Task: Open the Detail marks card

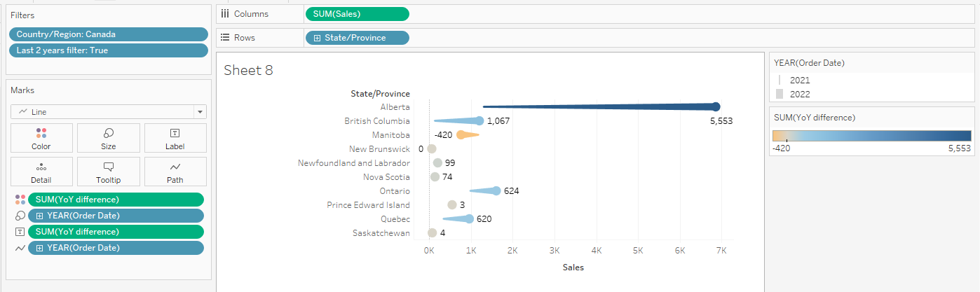Action: [x=41, y=172]
